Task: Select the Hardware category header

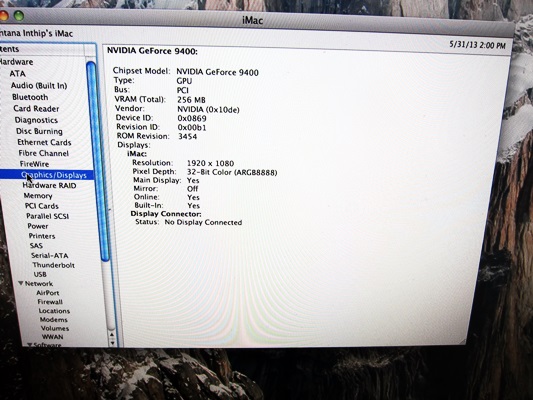Action: 16,62
